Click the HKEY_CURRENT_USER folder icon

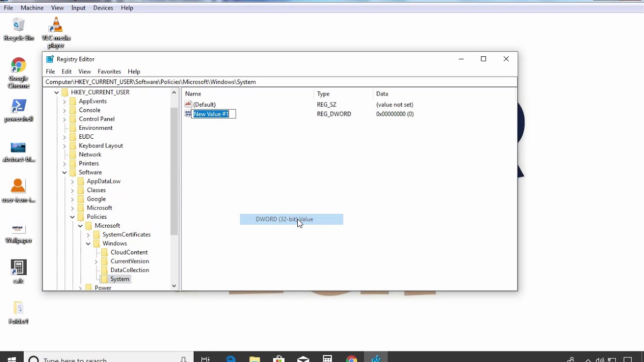65,93
